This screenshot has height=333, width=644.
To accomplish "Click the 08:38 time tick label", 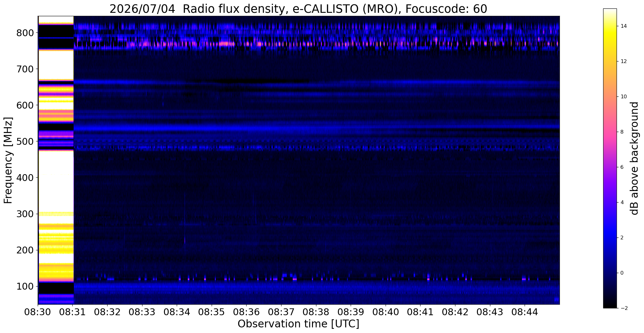I will click(x=316, y=312).
